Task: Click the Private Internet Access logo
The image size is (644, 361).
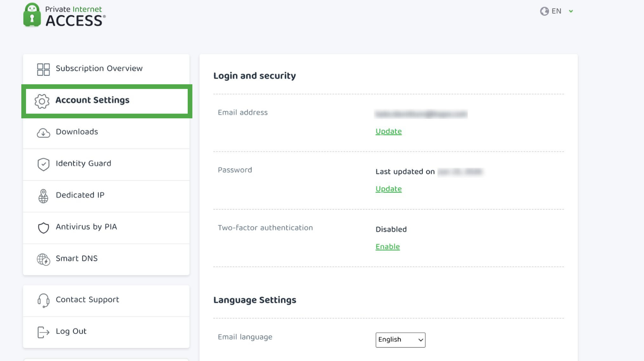Action: pos(64,15)
